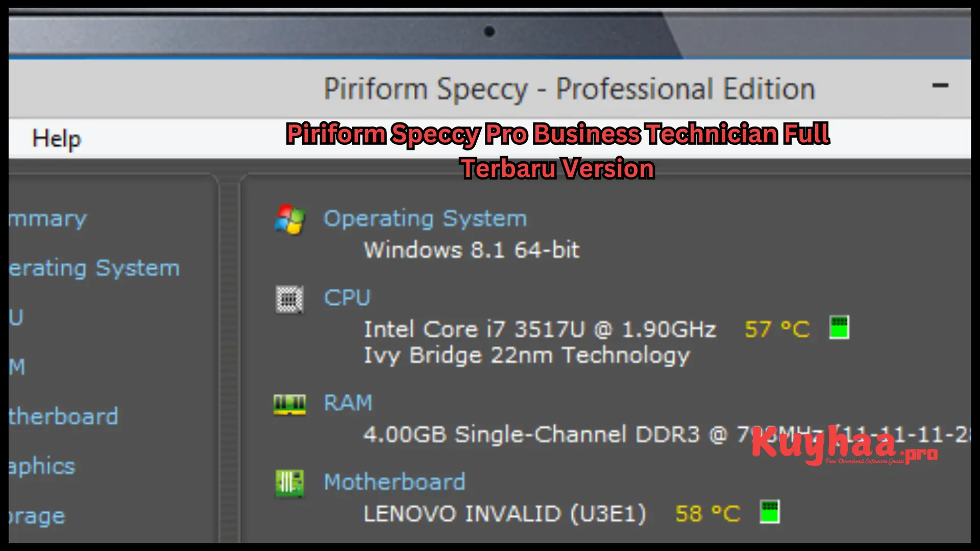Select Storage in the sidebar
This screenshot has width=980, height=551.
[x=37, y=516]
